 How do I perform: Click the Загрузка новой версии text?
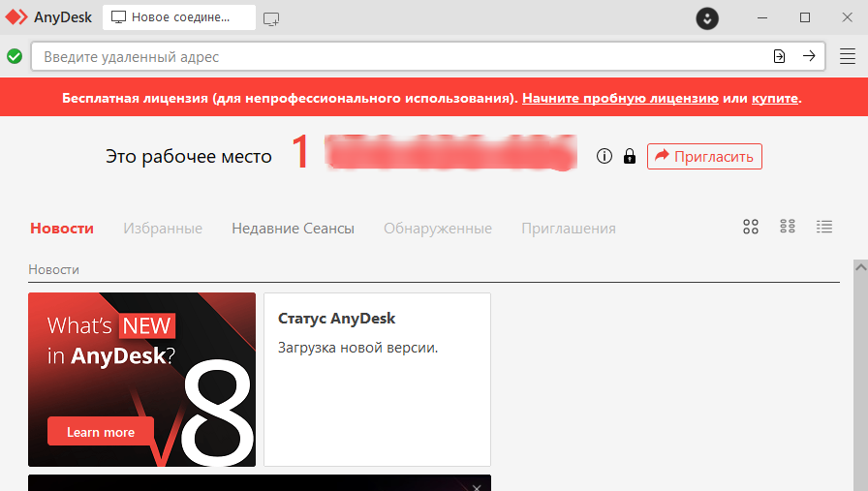357,348
